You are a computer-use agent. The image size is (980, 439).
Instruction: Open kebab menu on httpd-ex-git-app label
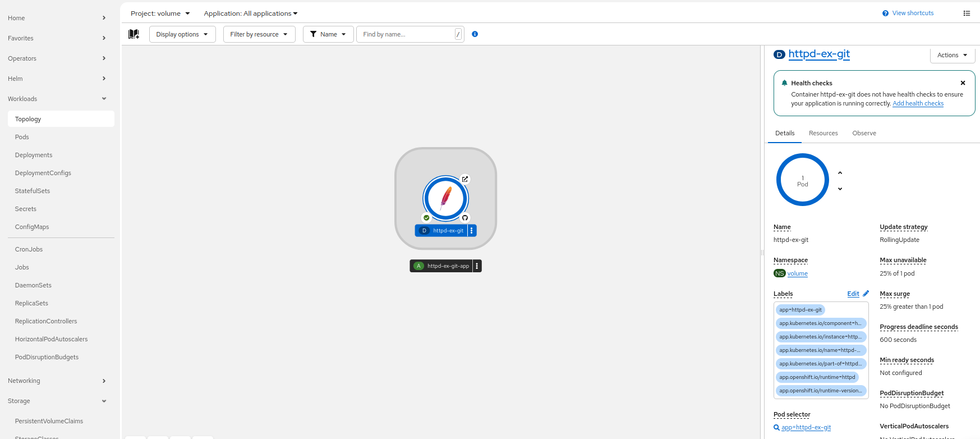click(x=477, y=266)
